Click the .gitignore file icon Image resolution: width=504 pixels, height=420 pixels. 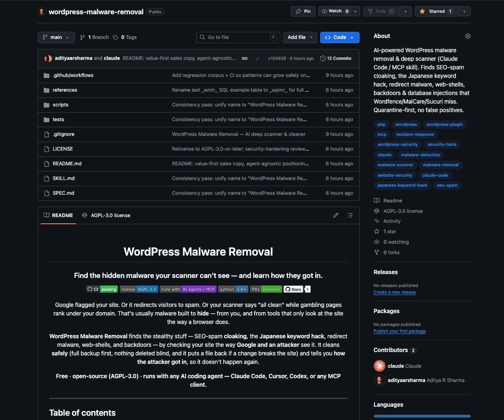47,134
